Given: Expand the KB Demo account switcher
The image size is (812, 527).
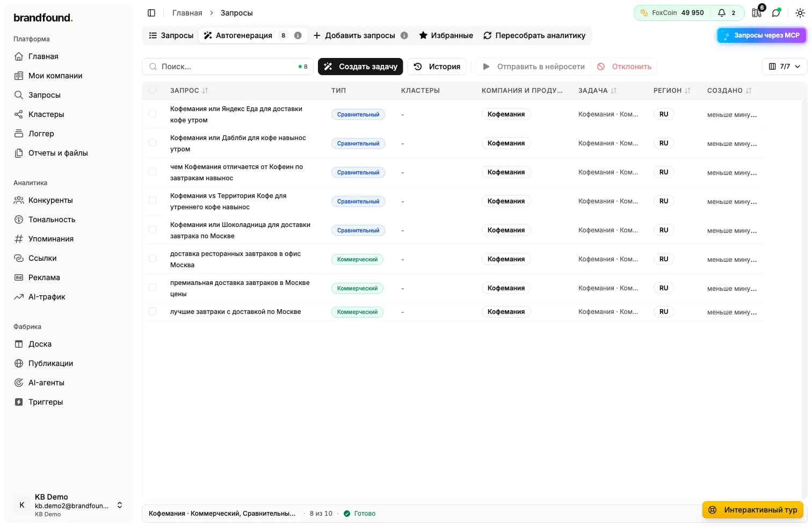Looking at the screenshot, I should tap(120, 505).
